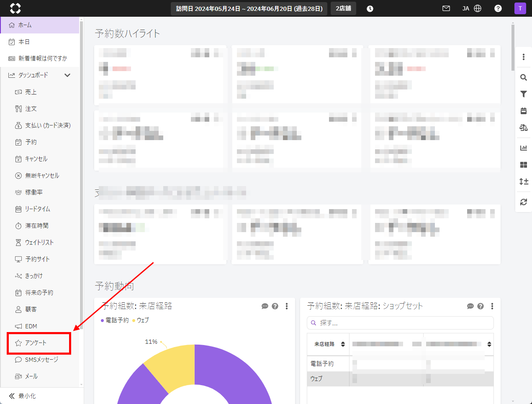Click the refresh sync icon
This screenshot has width=532, height=404.
(524, 202)
